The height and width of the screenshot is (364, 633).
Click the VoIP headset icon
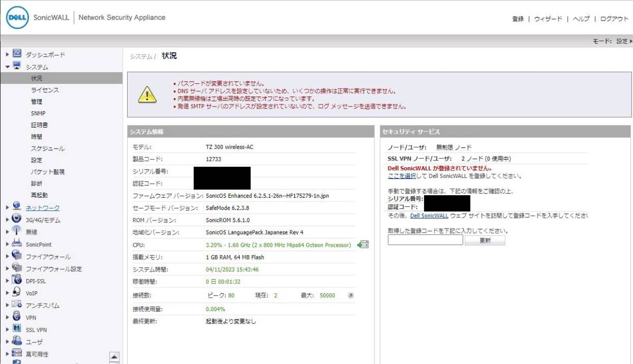pyautogui.click(x=17, y=292)
